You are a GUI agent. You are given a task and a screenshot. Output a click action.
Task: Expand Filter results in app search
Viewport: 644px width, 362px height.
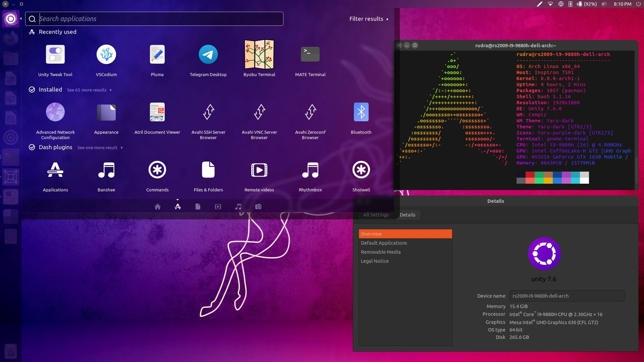coord(369,18)
